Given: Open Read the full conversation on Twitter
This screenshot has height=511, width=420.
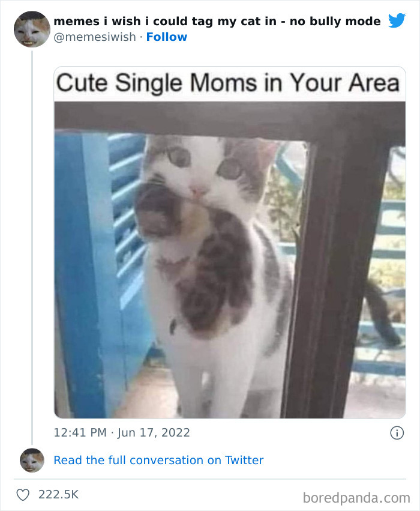Looking at the screenshot, I should click(x=158, y=460).
